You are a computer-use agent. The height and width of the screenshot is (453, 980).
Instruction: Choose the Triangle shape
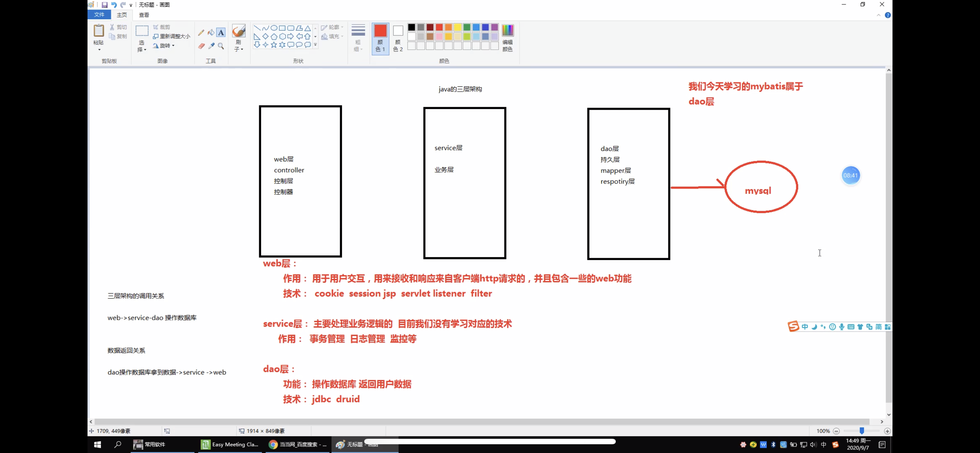coord(307,28)
